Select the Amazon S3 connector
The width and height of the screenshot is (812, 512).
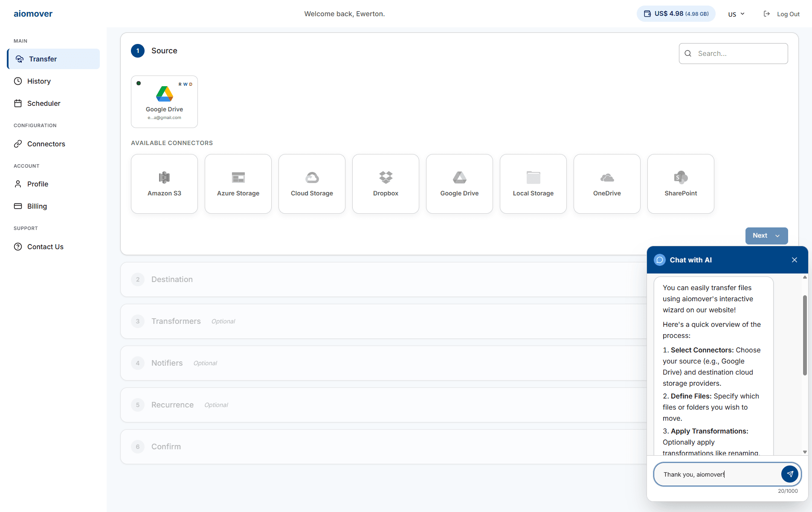click(x=164, y=184)
